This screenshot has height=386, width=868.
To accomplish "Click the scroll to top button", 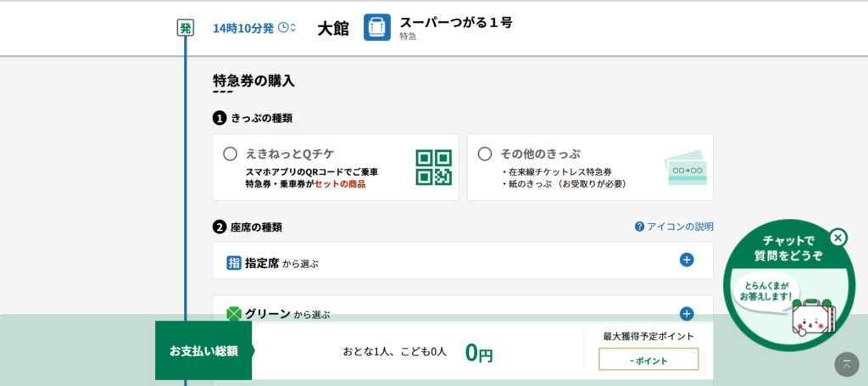I will click(846, 364).
